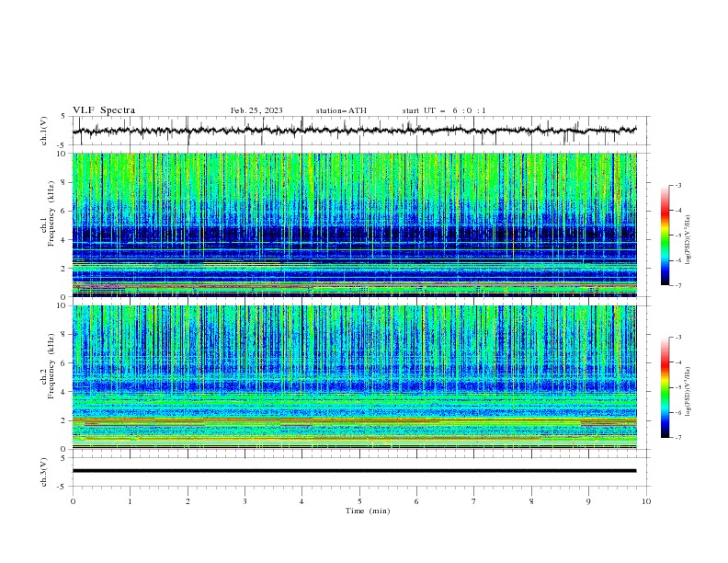Click the time axis tick label "9"
Viewport: 728px width, 563px height.
coord(588,501)
